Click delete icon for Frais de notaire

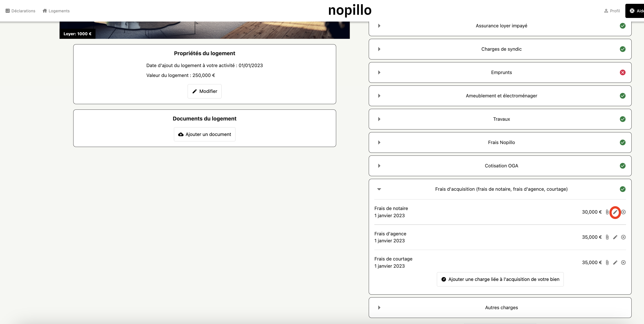pyautogui.click(x=623, y=212)
